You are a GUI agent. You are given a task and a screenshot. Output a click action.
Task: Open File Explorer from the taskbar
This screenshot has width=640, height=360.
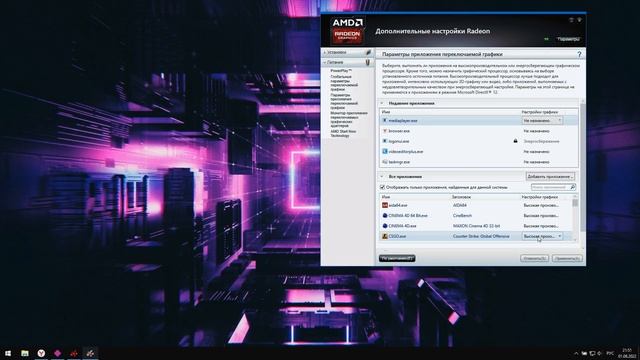click(x=25, y=353)
